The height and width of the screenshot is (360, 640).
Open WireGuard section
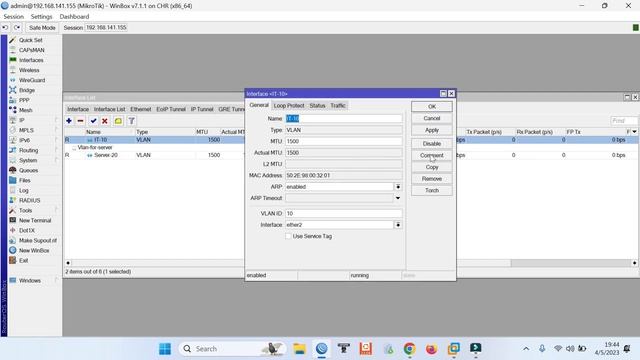(32, 80)
